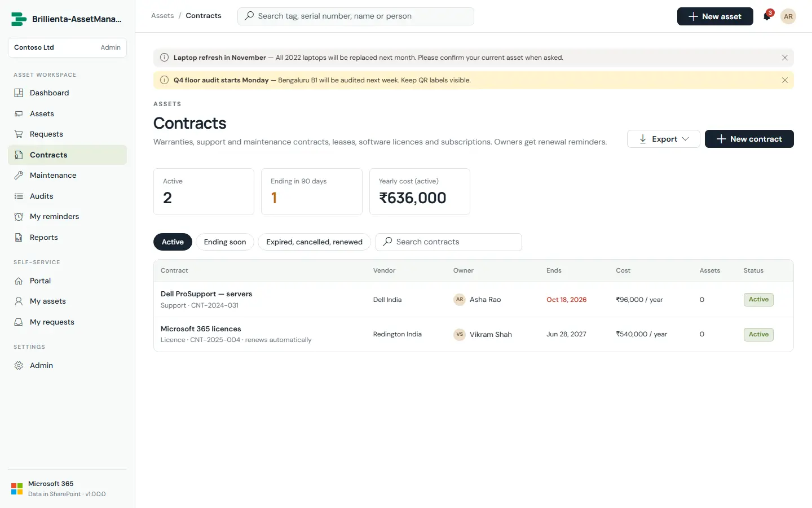
Task: Click the My assets person icon
Action: [x=19, y=301]
